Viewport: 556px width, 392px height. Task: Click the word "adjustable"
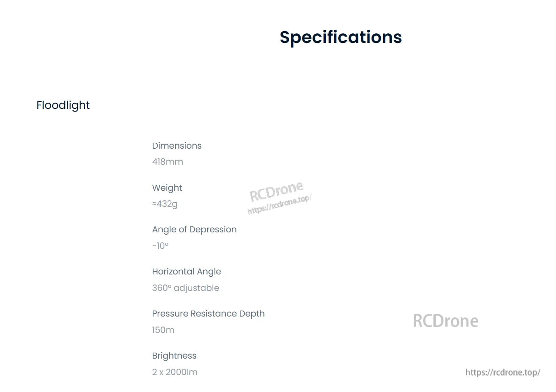click(x=196, y=288)
